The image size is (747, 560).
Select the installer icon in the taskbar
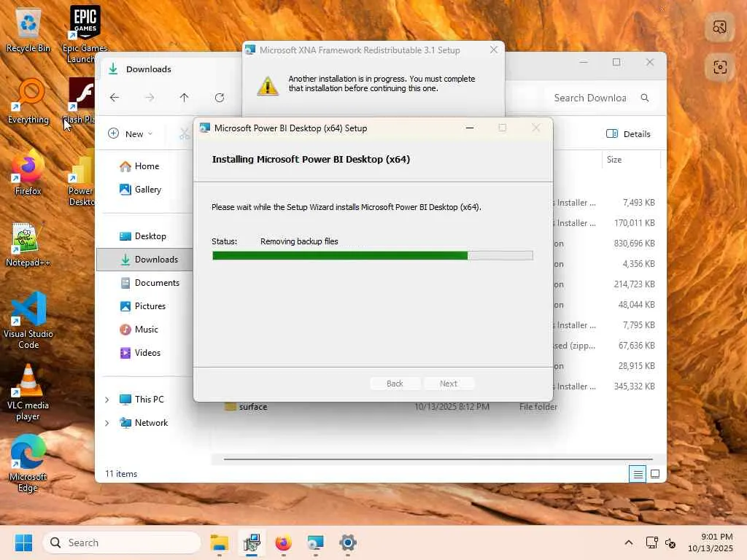(252, 542)
